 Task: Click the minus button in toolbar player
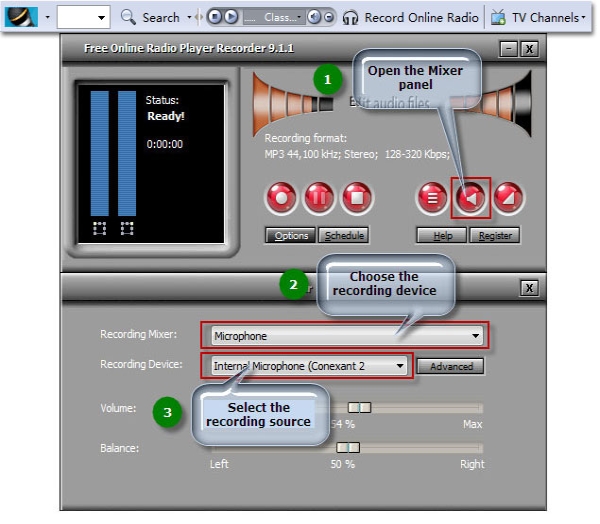click(x=328, y=17)
